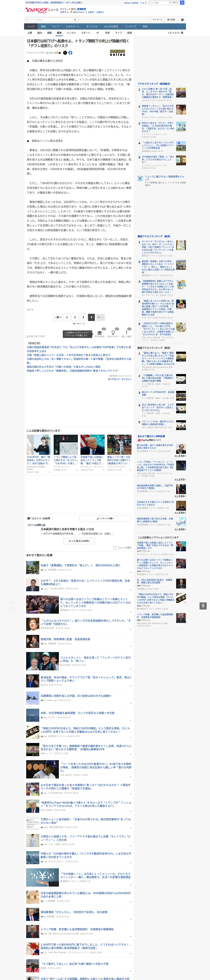Open the Yahoo! JAPAN ニュース logo
This screenshot has height=980, width=210.
click(x=42, y=10)
